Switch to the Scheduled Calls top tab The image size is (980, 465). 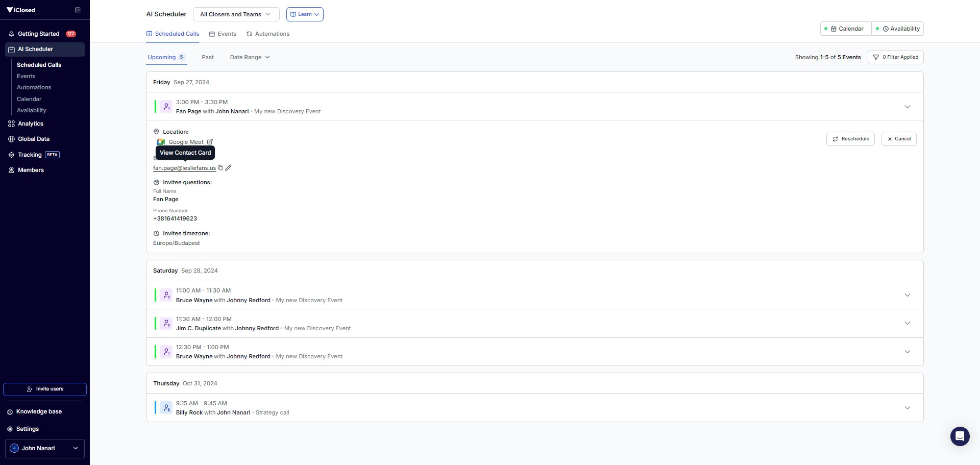(x=173, y=34)
